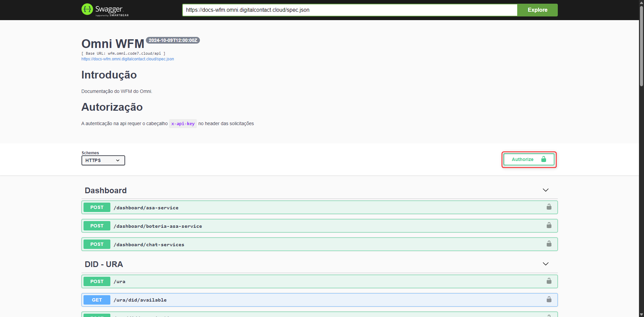
Task: Open the padlock icon beside POST /ura
Action: click(x=549, y=281)
